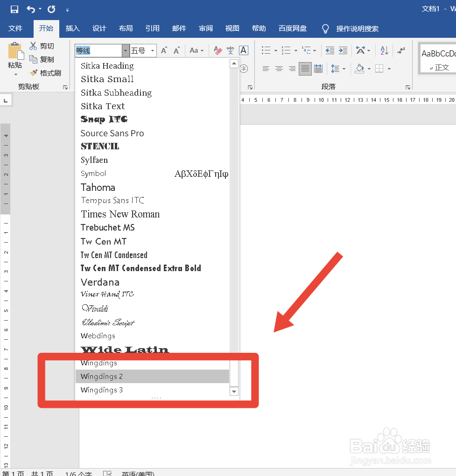Select Source Sans Pro font
The height and width of the screenshot is (476, 456).
click(152, 133)
